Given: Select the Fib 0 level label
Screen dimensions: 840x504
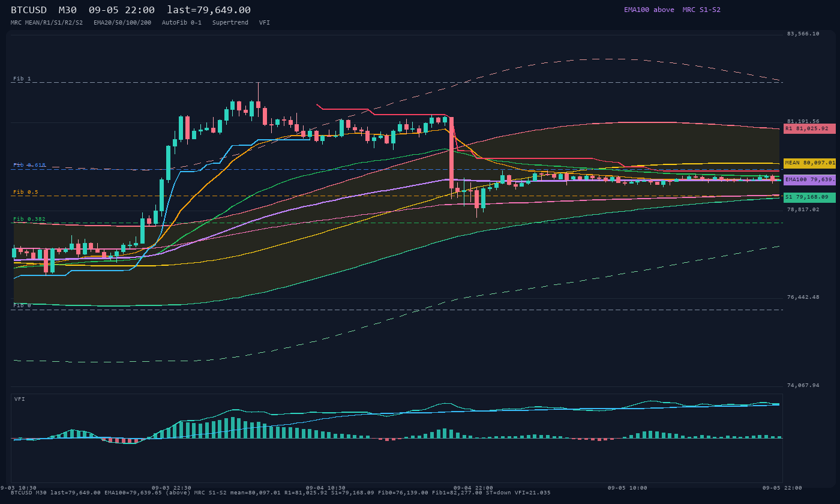Looking at the screenshot, I should [x=22, y=305].
